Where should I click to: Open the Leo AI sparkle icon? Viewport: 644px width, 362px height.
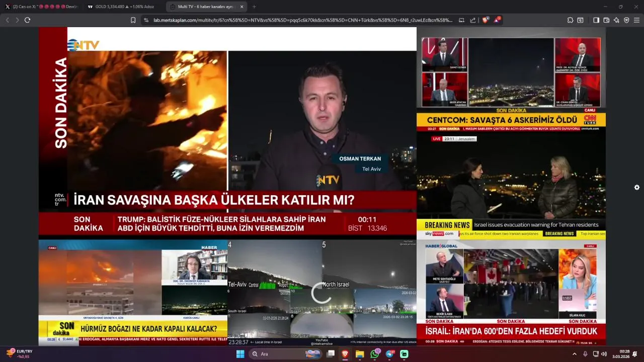point(616,20)
